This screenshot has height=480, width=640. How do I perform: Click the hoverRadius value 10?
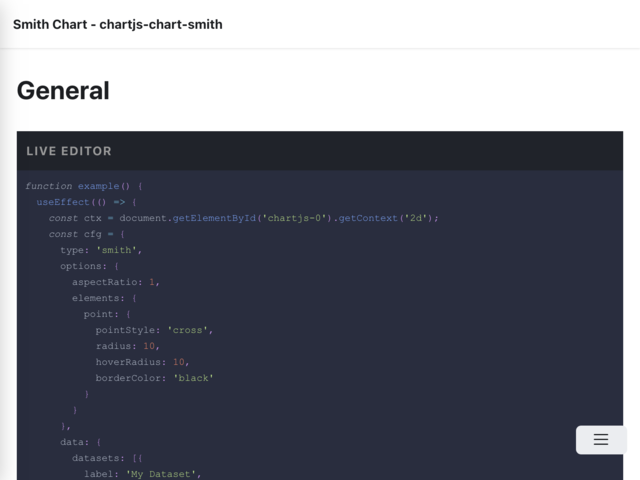point(179,362)
